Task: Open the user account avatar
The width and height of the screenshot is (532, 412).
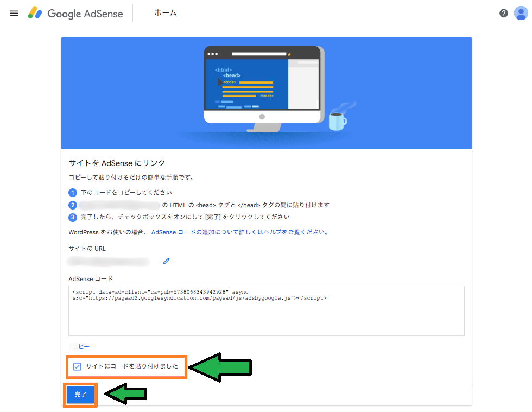Action: 521,13
